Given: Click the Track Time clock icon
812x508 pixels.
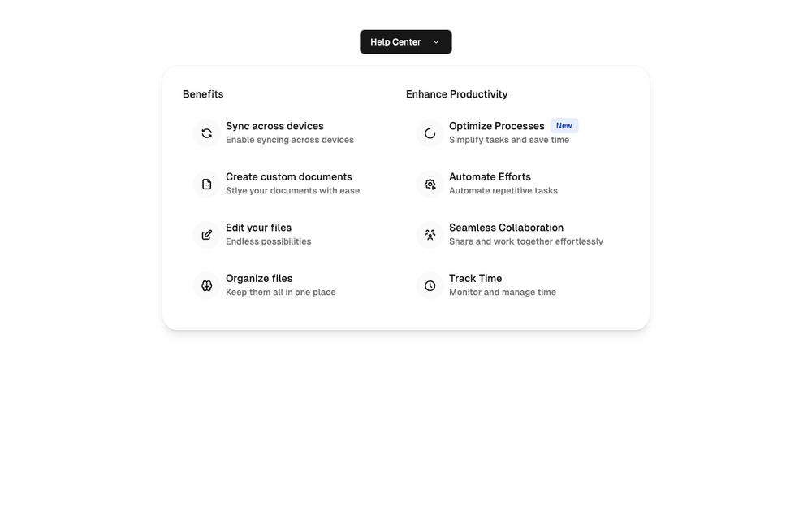Looking at the screenshot, I should [x=430, y=285].
